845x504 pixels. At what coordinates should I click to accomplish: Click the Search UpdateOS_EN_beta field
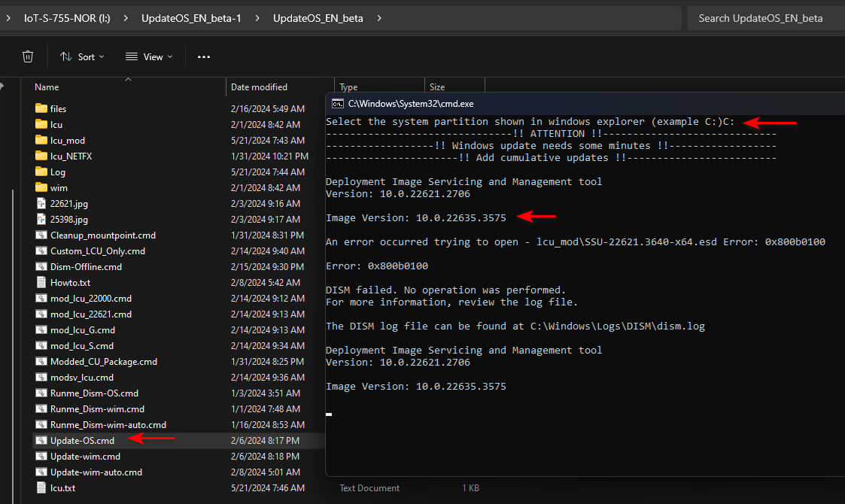point(766,18)
